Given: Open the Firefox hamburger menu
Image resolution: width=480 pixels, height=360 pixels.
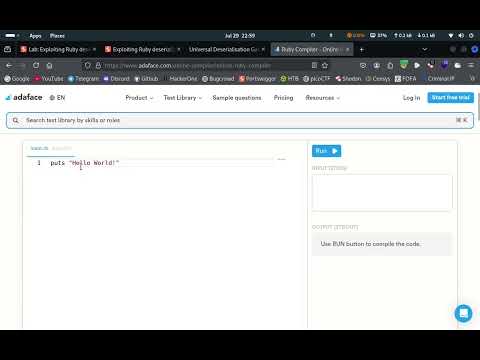Looking at the screenshot, I should pos(471,65).
